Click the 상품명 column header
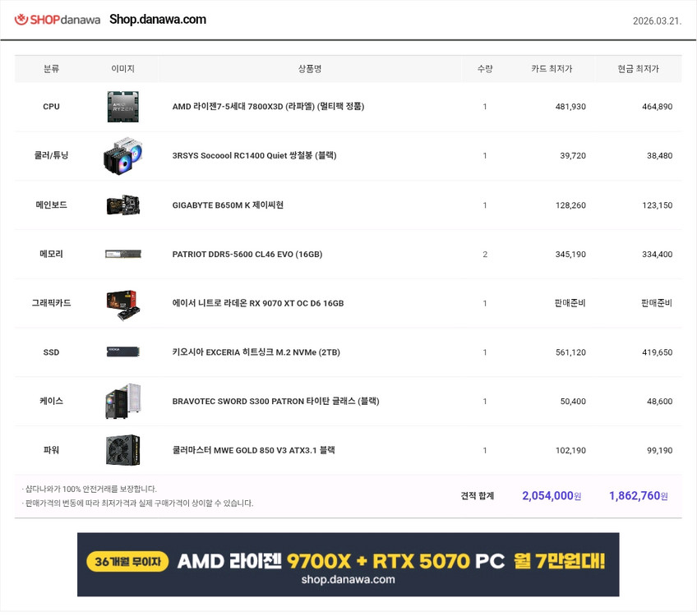 (x=308, y=69)
